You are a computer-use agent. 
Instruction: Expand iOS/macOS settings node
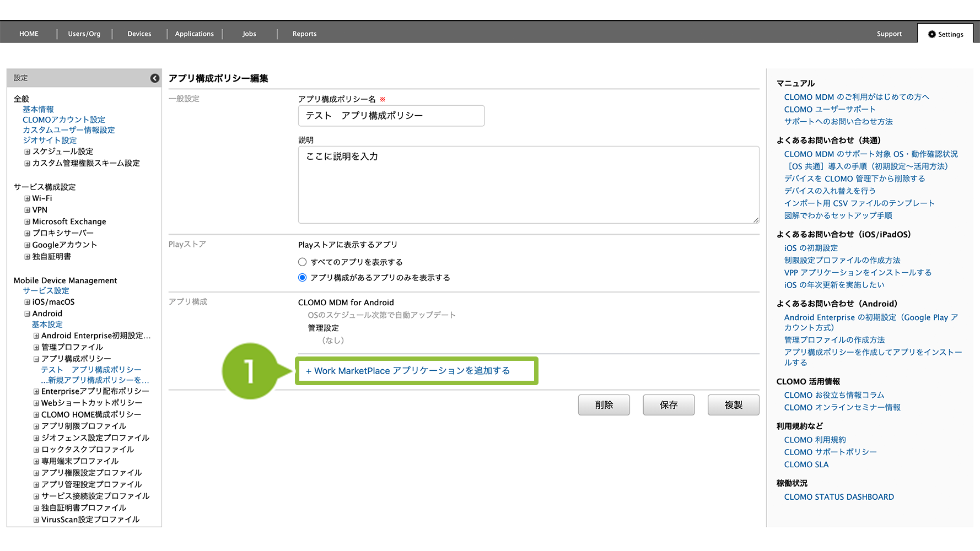pyautogui.click(x=27, y=302)
